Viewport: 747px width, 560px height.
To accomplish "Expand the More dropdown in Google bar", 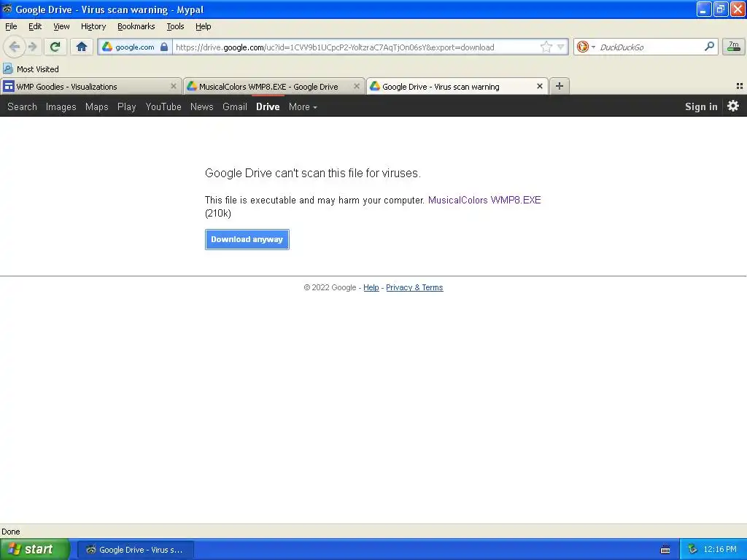I will point(303,106).
